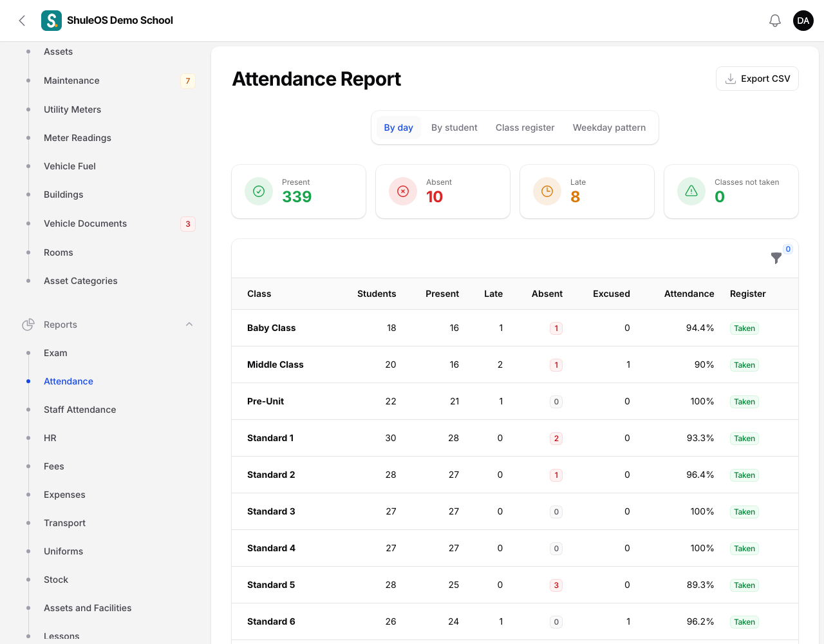The height and width of the screenshot is (644, 824).
Task: Open the Exam report
Action: [55, 353]
